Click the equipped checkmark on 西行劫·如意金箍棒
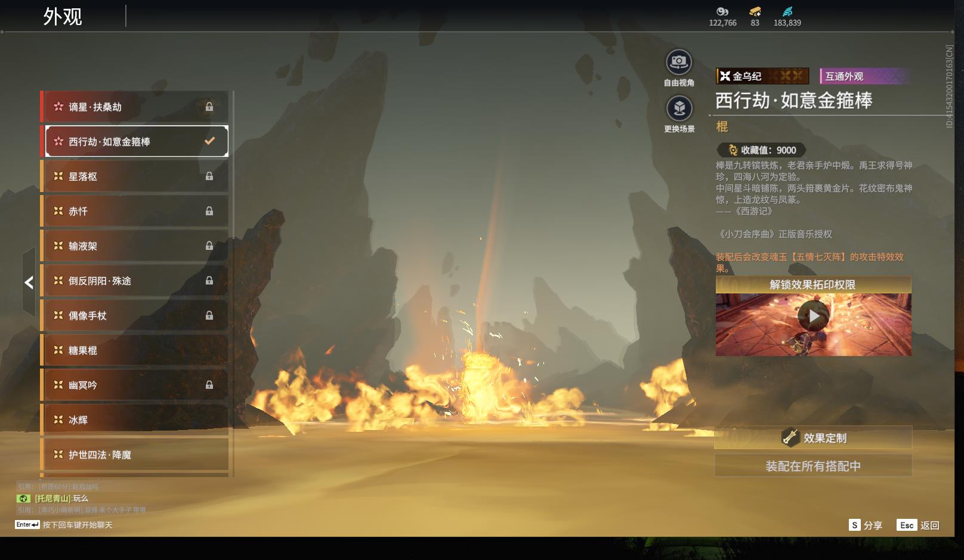 coord(209,141)
